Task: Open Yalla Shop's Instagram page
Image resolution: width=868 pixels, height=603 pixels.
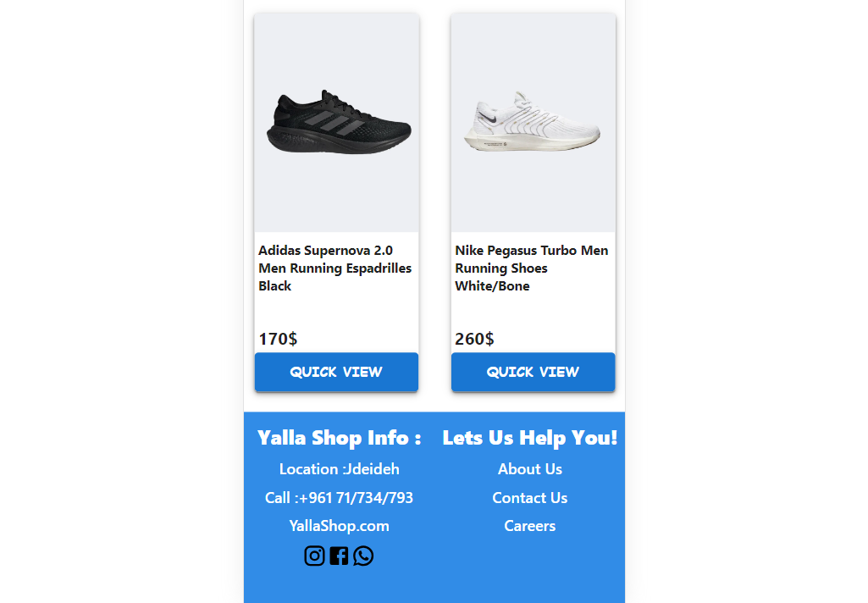Action: 314,556
